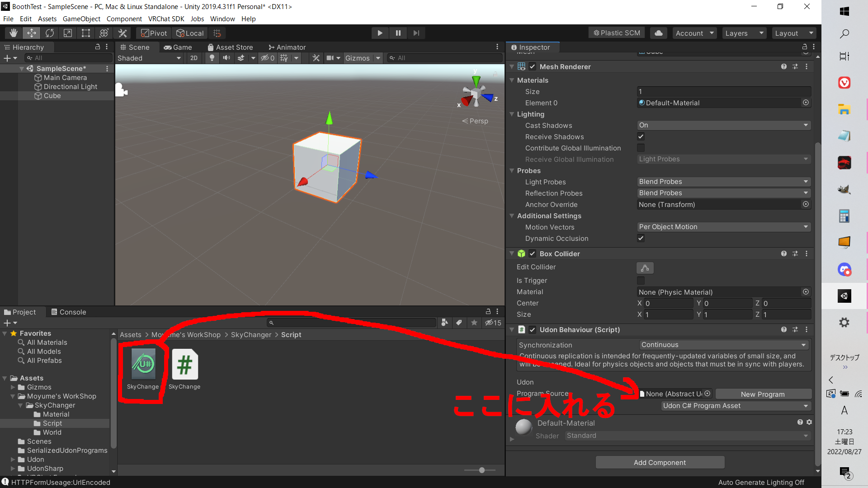Toggle Contribute Global Illumination checkbox
Image resolution: width=868 pixels, height=488 pixels.
click(641, 148)
